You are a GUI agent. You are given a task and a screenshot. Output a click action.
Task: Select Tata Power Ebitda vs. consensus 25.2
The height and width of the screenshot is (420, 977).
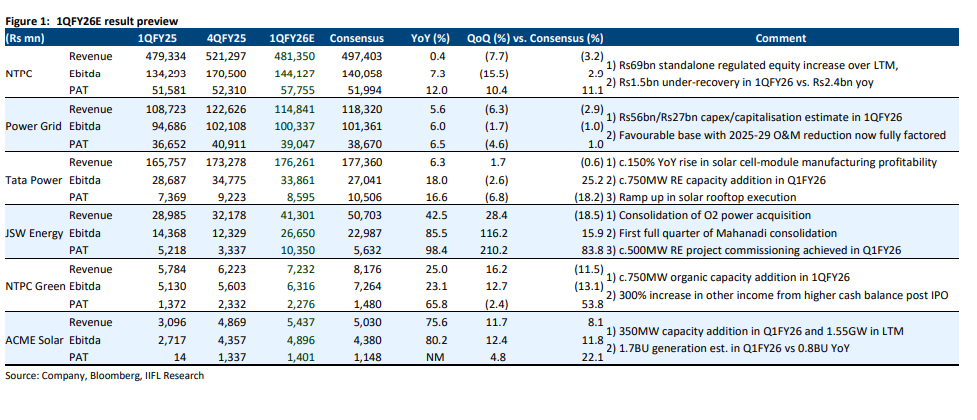point(593,179)
